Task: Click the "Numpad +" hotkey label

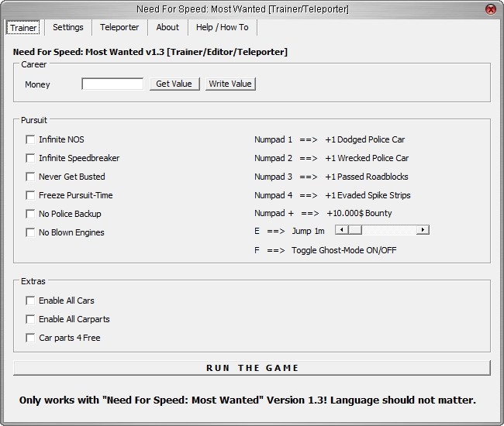Action: [x=274, y=214]
